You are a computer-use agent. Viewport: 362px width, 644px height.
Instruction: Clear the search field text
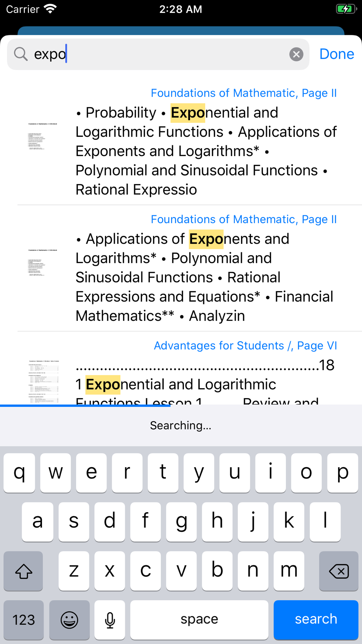point(296,54)
